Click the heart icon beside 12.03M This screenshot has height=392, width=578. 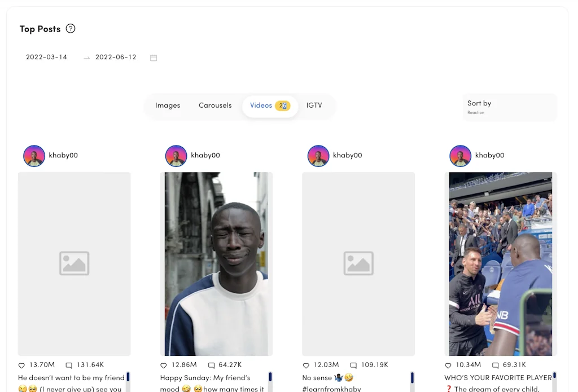[x=306, y=365]
